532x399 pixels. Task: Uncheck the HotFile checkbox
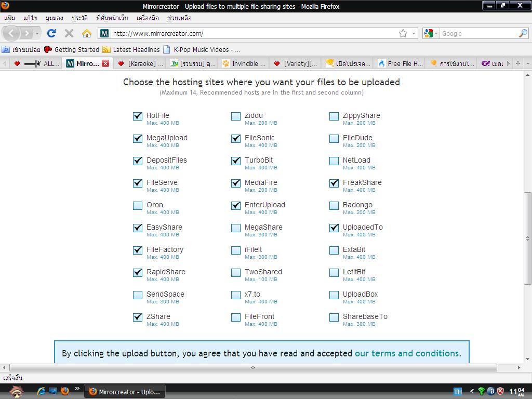(x=137, y=116)
